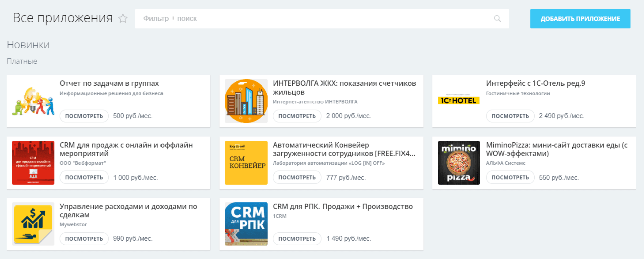
Task: Click Посмотреть for Отчет по задачам
Action: coord(84,116)
